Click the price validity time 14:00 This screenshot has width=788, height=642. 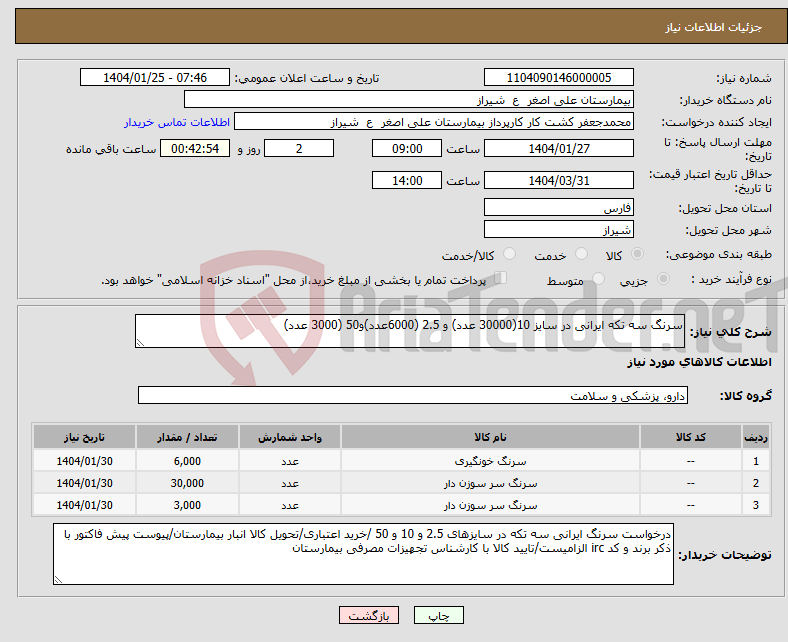tap(407, 180)
